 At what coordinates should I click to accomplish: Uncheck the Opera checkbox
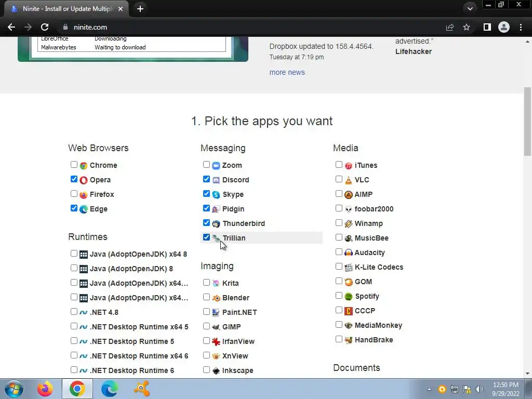click(x=74, y=179)
